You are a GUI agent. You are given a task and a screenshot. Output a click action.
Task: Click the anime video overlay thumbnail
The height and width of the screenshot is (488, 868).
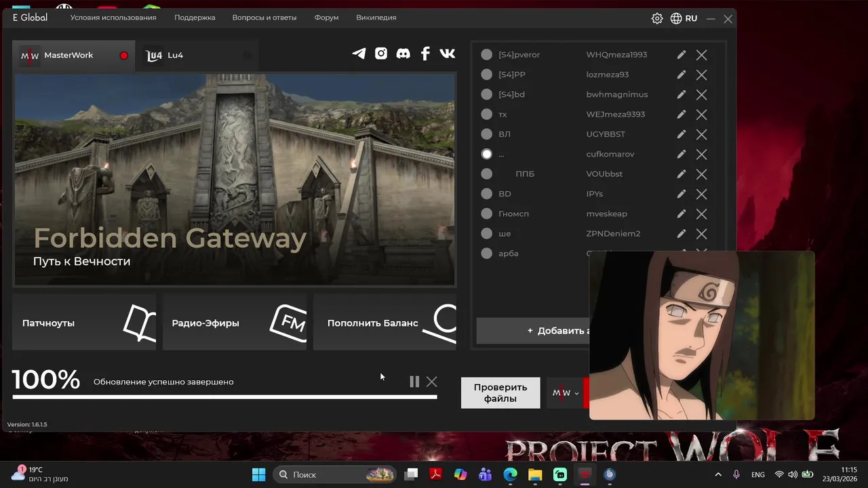pyautogui.click(x=702, y=335)
